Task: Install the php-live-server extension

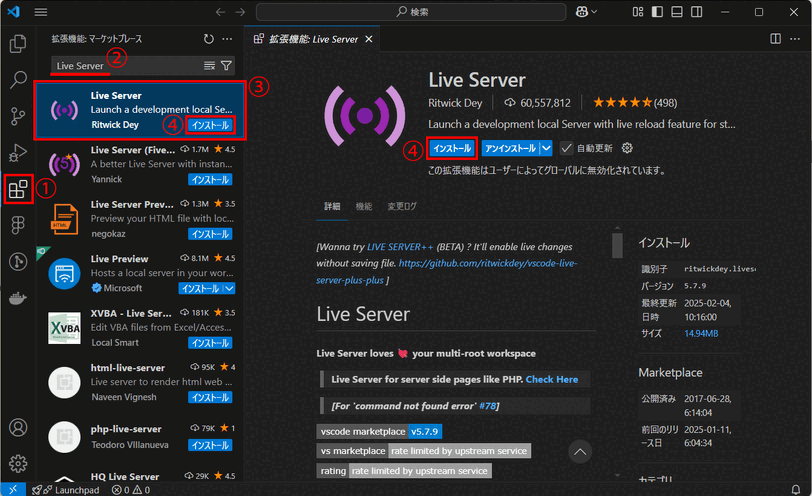Action: coord(210,445)
